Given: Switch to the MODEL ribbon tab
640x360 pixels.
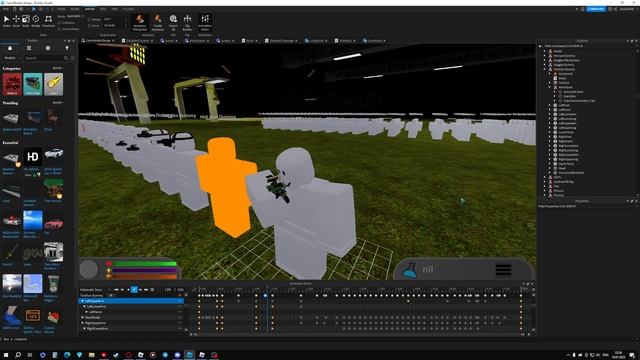Looking at the screenshot, I should coord(75,9).
